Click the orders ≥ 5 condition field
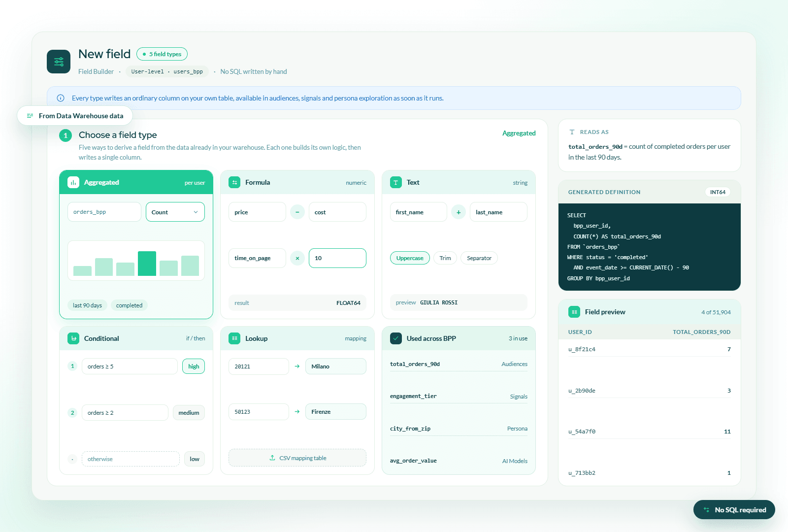The image size is (788, 532). coord(130,366)
